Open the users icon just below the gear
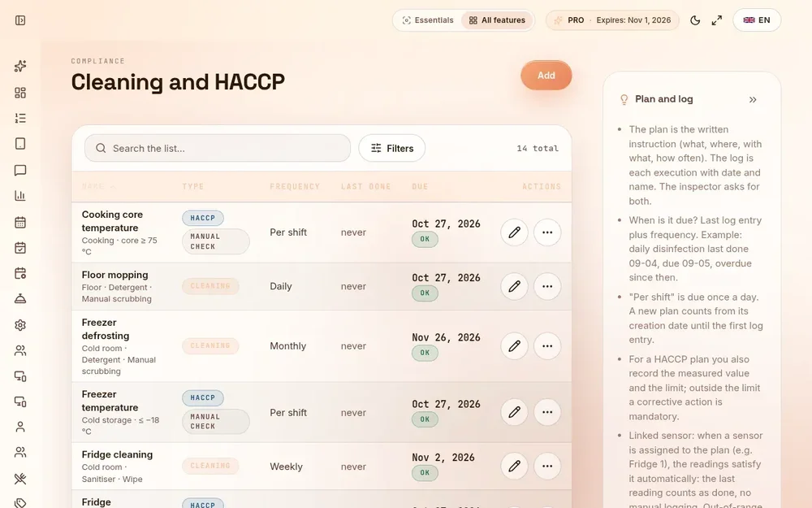This screenshot has width=812, height=508. point(20,351)
